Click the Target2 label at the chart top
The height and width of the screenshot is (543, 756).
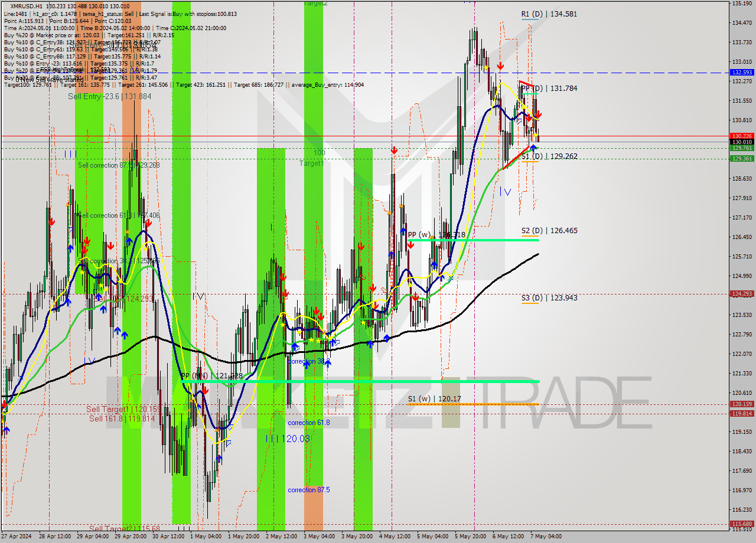pyautogui.click(x=317, y=3)
